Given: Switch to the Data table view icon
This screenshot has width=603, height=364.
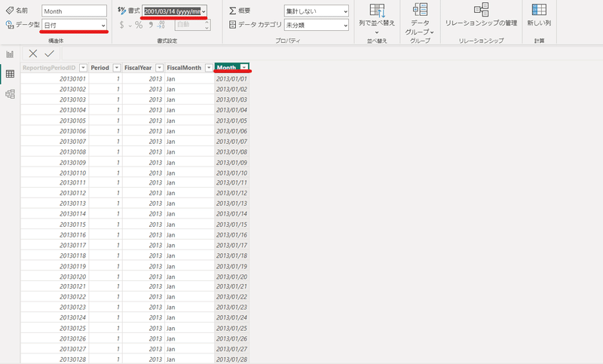Looking at the screenshot, I should (x=10, y=74).
